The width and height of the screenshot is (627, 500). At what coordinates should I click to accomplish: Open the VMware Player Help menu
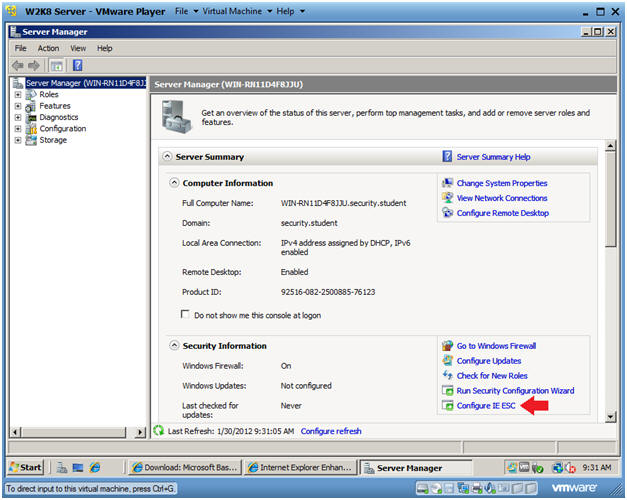290,11
